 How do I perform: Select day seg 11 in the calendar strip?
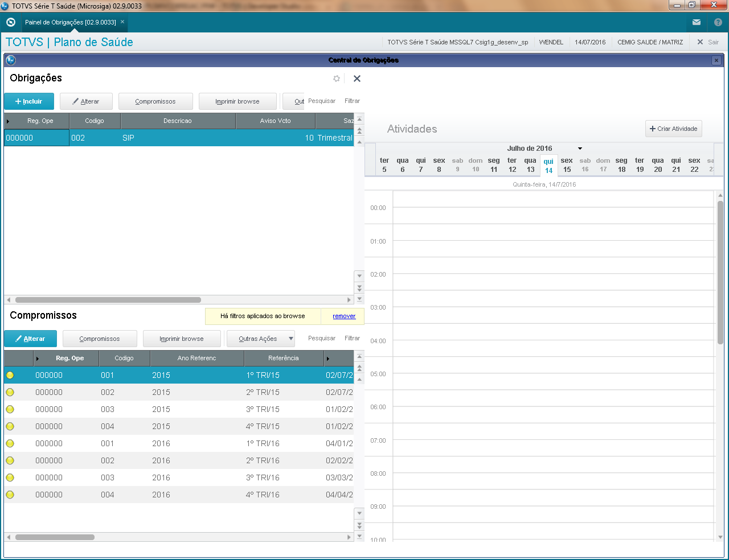click(x=494, y=165)
